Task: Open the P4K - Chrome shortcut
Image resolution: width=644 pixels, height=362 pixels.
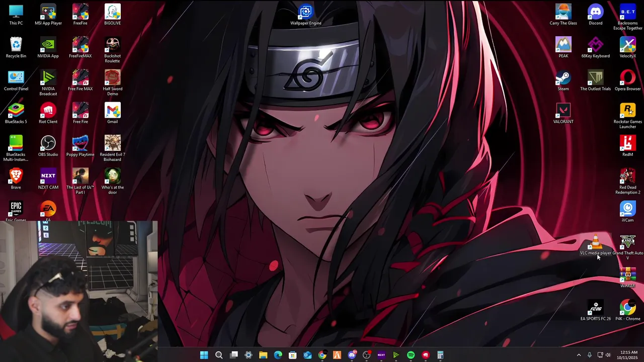Action: [x=628, y=310]
